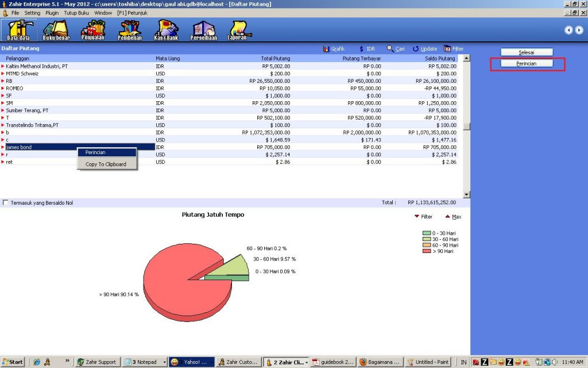Image resolution: width=588 pixels, height=368 pixels.
Task: Click the $ 1,648.59 total piutang cell
Action: pyautogui.click(x=277, y=140)
